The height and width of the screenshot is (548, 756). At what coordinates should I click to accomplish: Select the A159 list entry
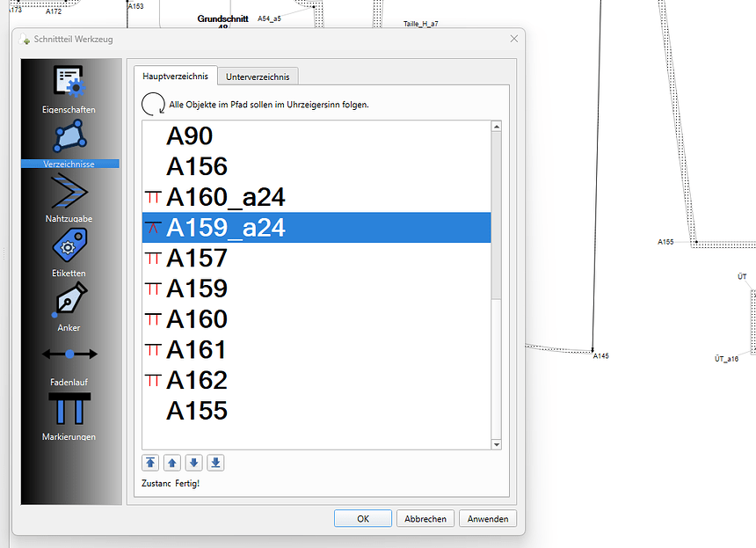point(316,289)
